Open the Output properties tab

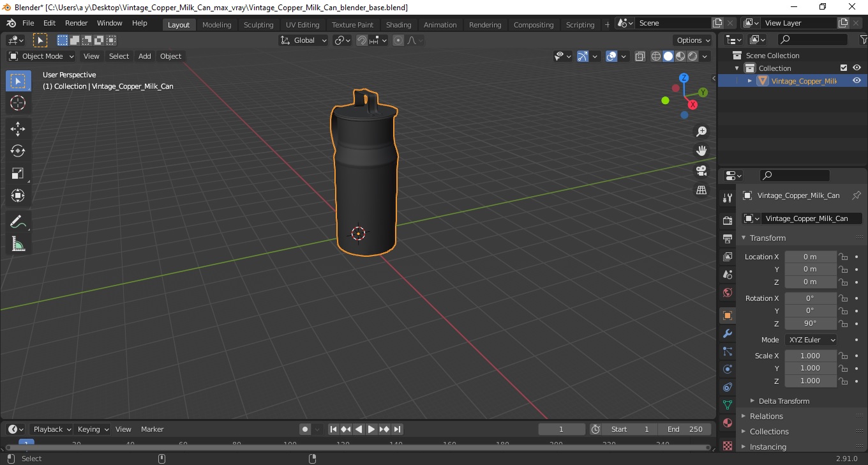pos(728,239)
